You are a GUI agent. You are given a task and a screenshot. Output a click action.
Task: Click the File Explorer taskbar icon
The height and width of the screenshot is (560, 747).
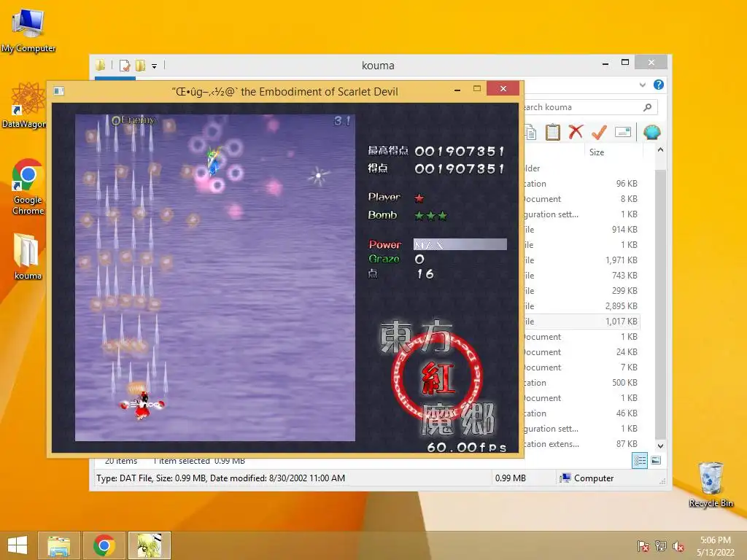[x=59, y=545]
